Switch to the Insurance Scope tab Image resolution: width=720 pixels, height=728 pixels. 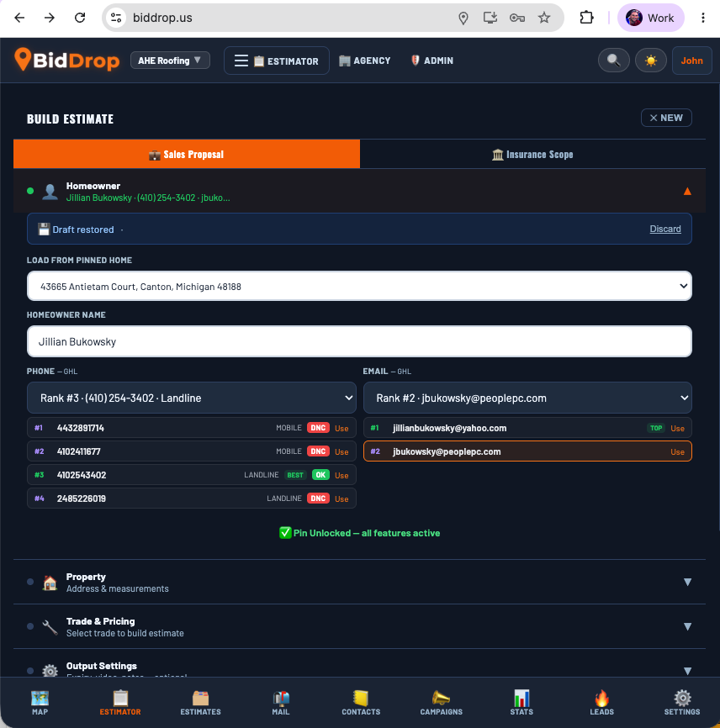(532, 154)
